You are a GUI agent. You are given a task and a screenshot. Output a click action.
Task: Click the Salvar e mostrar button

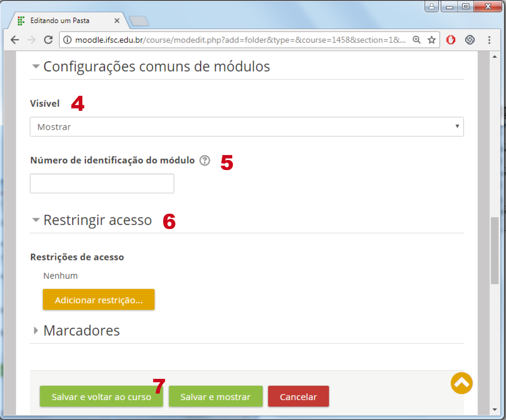tap(215, 397)
